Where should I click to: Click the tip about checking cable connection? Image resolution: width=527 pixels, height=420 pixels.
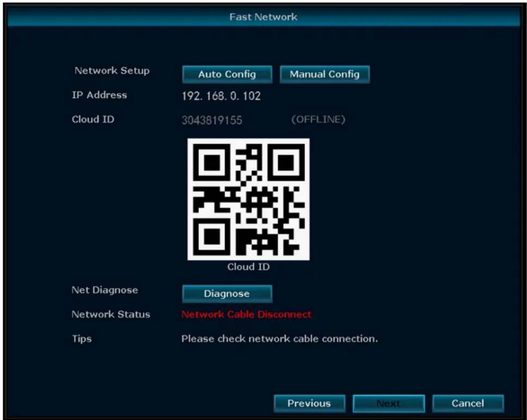279,339
